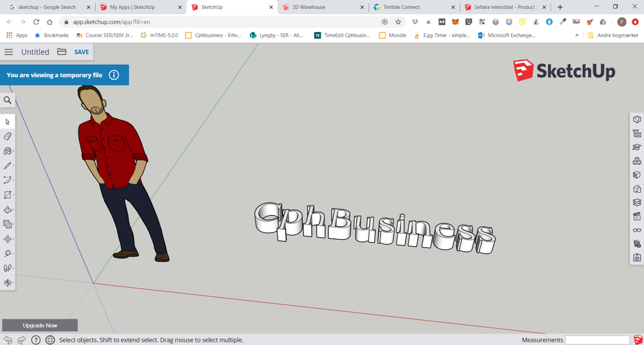Open the Search SketchUp magnifier tool
This screenshot has height=345, width=644.
point(8,100)
